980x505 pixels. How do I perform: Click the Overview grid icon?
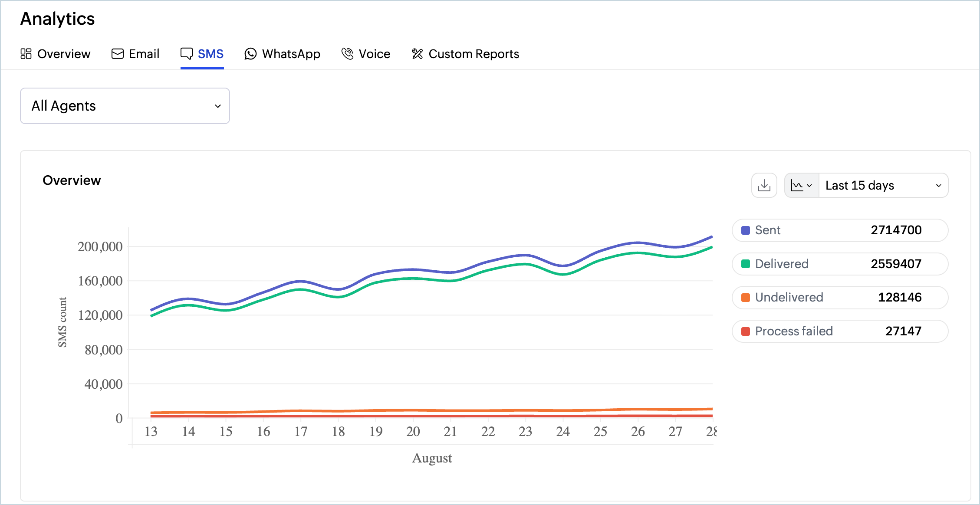[26, 54]
